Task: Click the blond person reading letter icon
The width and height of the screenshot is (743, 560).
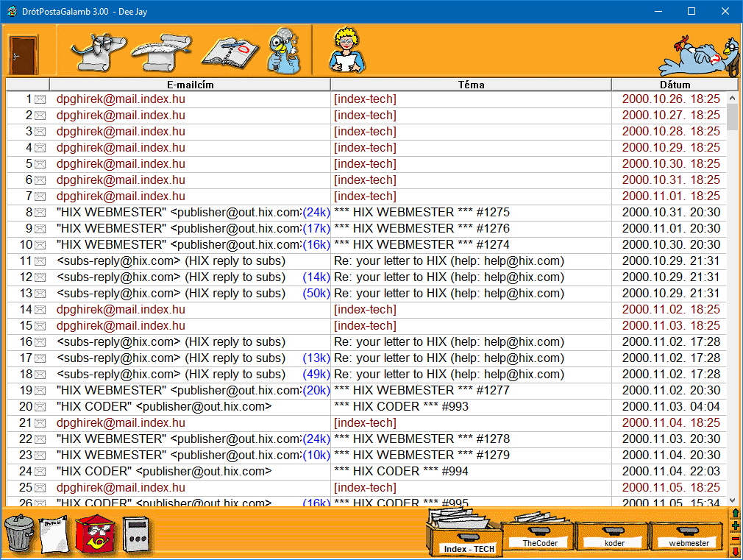Action: point(345,50)
